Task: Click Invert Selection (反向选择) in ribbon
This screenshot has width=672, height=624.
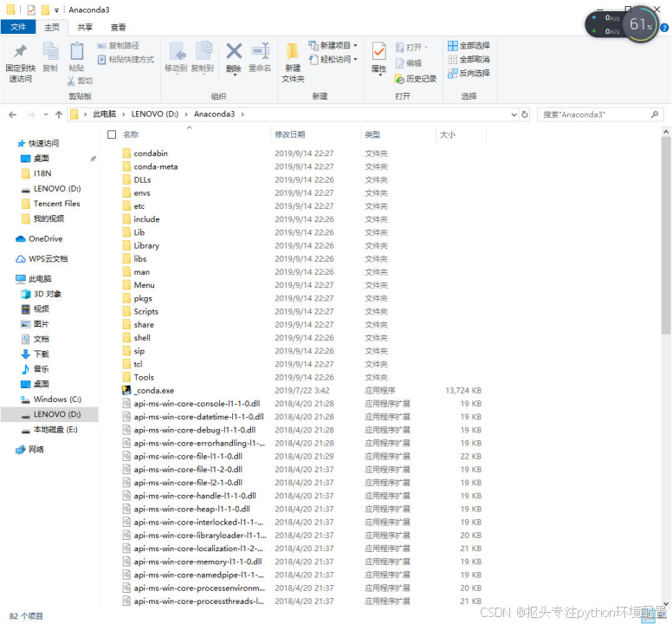Action: click(468, 74)
